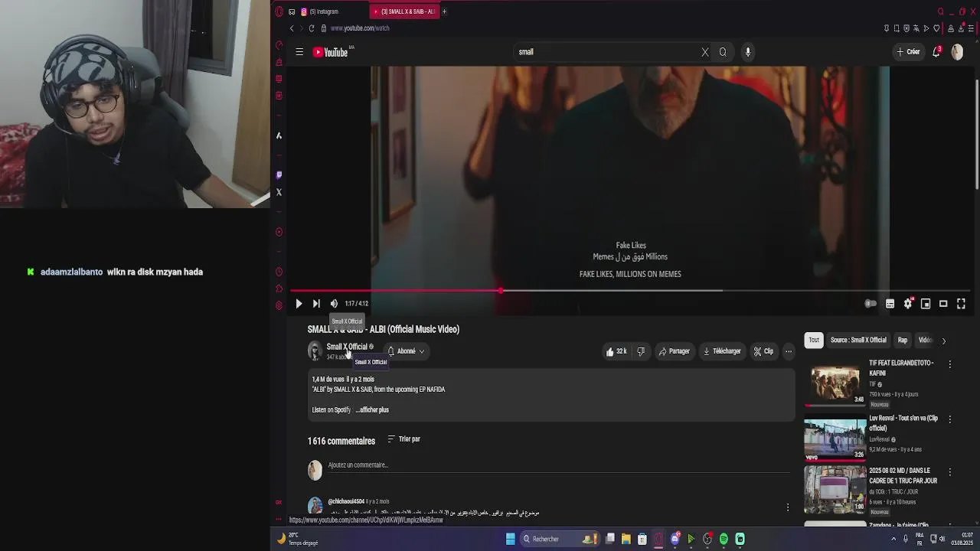This screenshot has height=551, width=980.
Task: Like the video with 32 k thumbs up
Action: [616, 351]
